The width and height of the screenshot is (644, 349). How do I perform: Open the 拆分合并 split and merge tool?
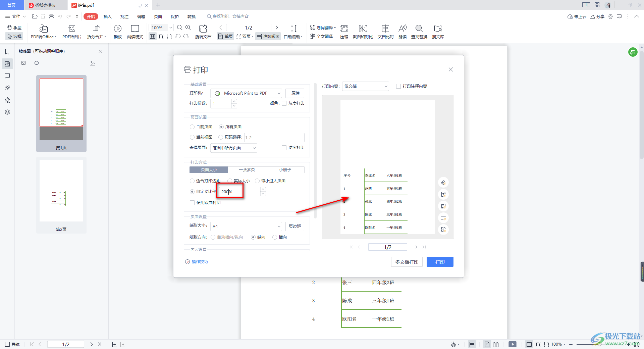click(97, 32)
